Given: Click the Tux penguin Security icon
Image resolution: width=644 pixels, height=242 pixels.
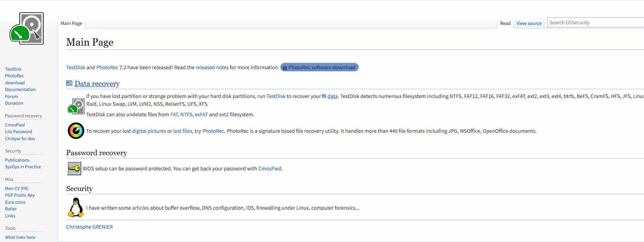Looking at the screenshot, I should pyautogui.click(x=76, y=207).
